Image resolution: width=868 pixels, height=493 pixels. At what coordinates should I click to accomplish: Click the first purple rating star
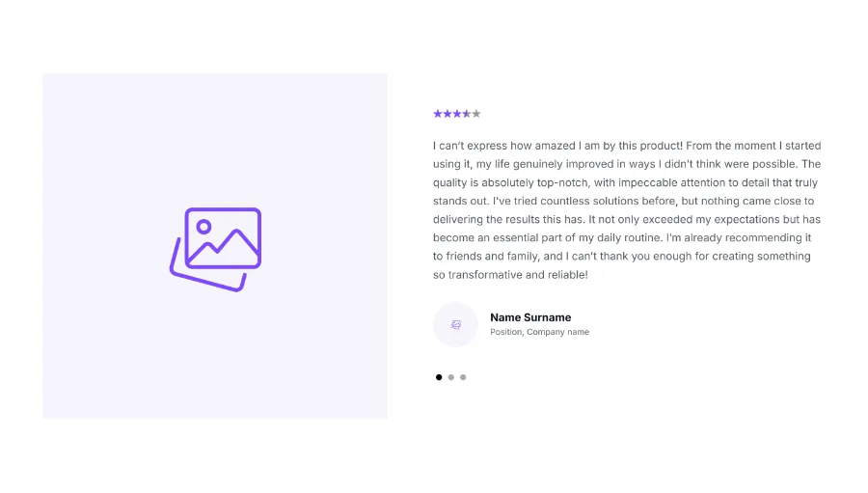tap(438, 114)
